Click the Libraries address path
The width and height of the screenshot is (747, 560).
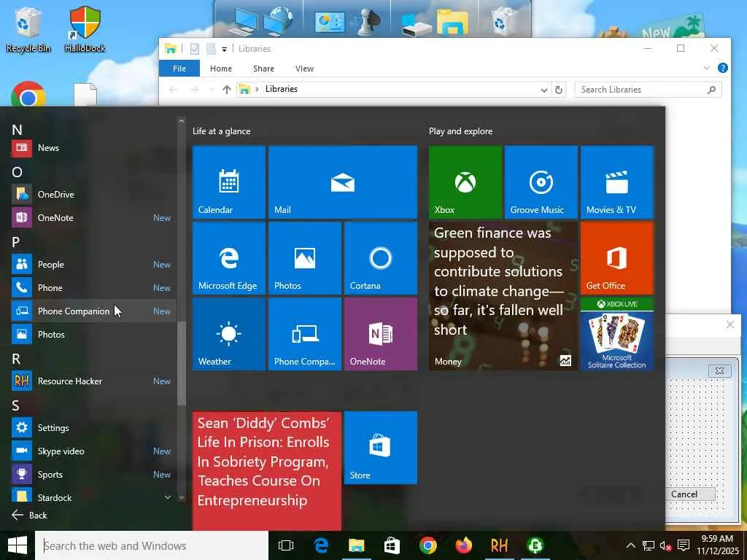coord(281,89)
